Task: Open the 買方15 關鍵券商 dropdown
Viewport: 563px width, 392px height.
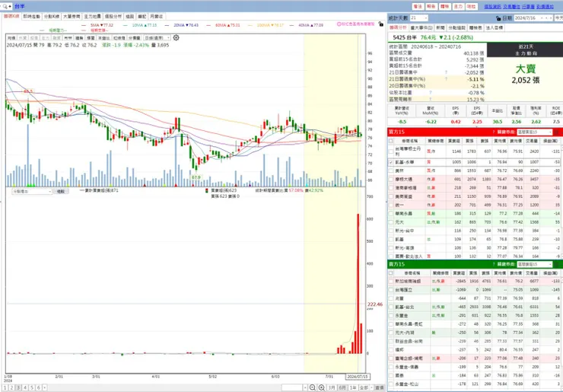Action: [534, 132]
